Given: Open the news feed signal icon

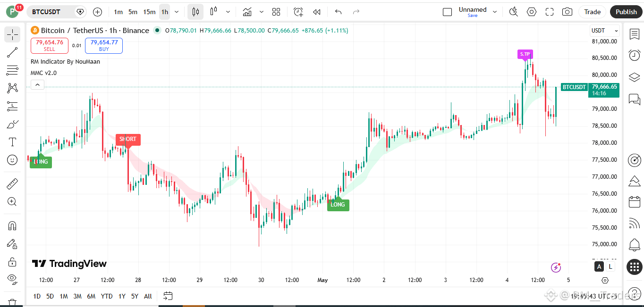Looking at the screenshot, I should pyautogui.click(x=634, y=223).
